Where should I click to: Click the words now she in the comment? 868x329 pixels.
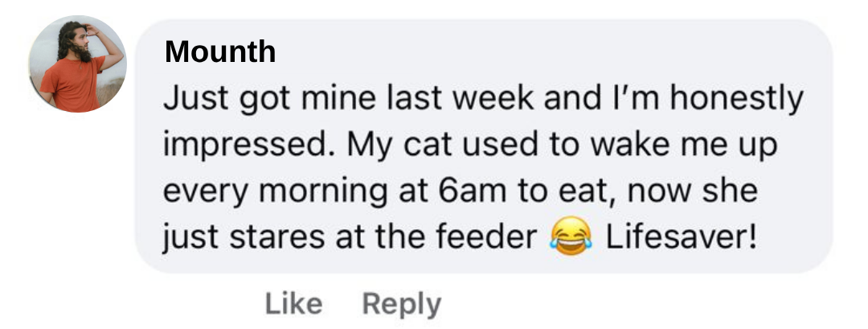pyautogui.click(x=693, y=192)
